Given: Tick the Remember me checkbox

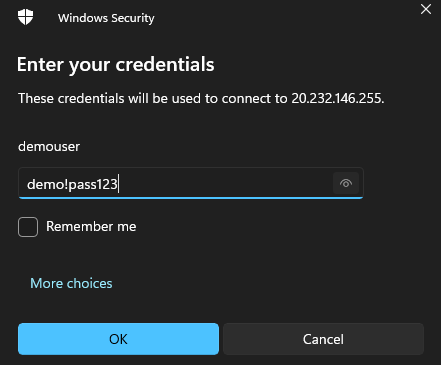Looking at the screenshot, I should coord(28,227).
